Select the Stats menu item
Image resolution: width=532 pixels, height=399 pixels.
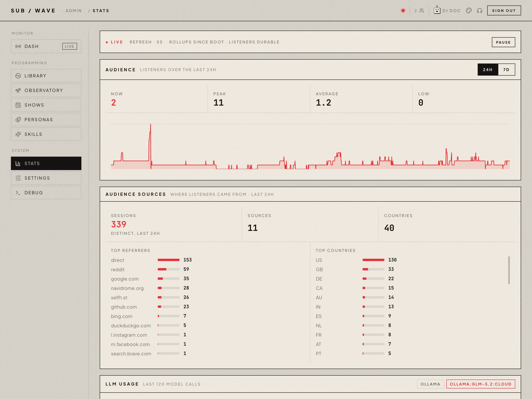(46, 163)
